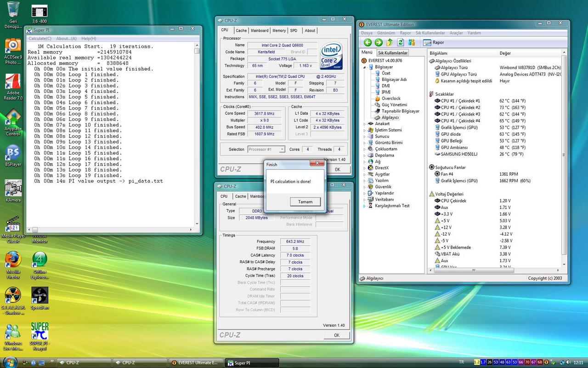Expand the Sunucu tree node
The height and width of the screenshot is (368, 588).
[x=365, y=136]
